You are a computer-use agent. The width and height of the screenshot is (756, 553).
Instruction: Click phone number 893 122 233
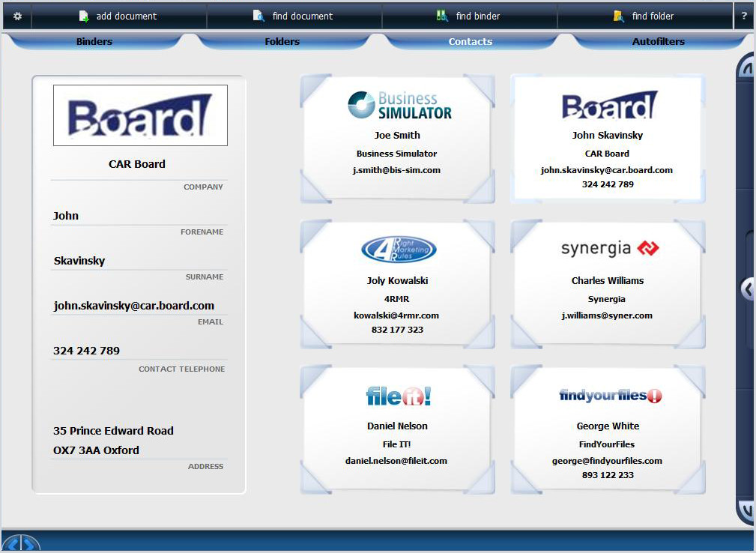pyautogui.click(x=608, y=475)
